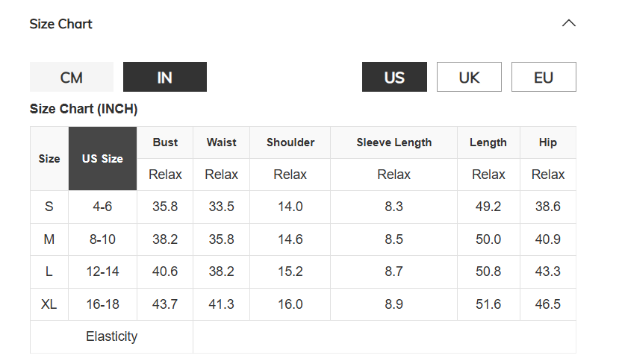
Task: Click the US Size column header
Action: point(102,159)
